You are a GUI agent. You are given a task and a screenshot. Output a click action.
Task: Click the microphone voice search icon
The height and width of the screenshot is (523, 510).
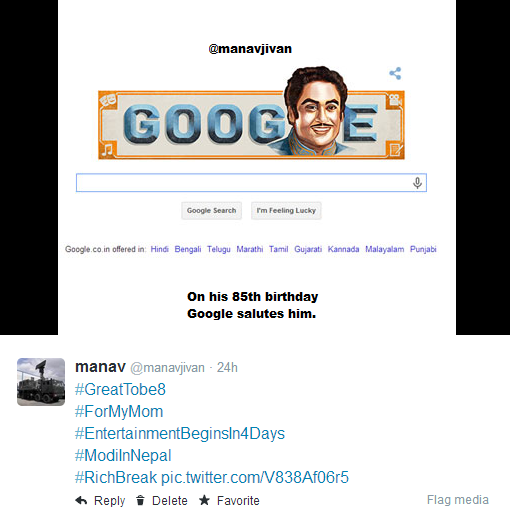pyautogui.click(x=417, y=183)
